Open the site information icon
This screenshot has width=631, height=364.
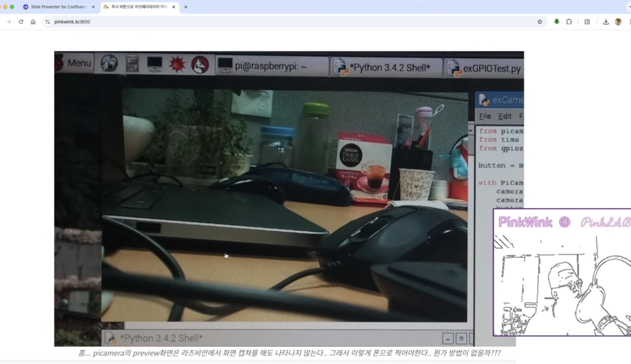tap(48, 22)
